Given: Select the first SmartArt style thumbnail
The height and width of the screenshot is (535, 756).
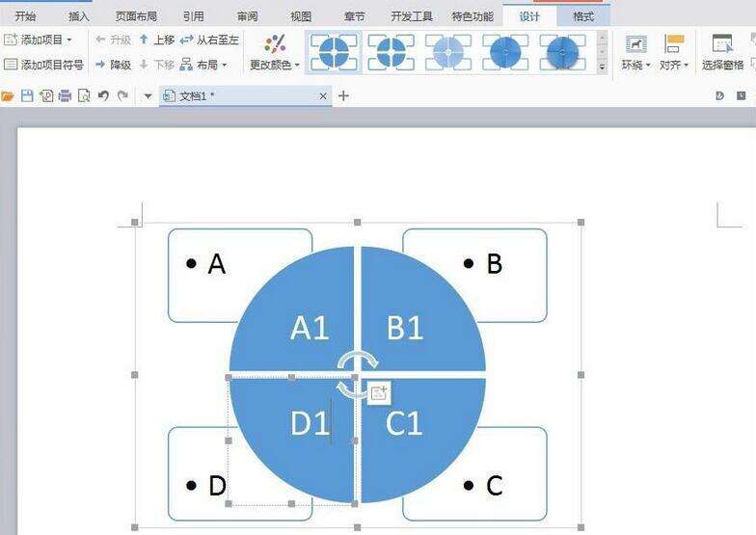Looking at the screenshot, I should coord(334,52).
